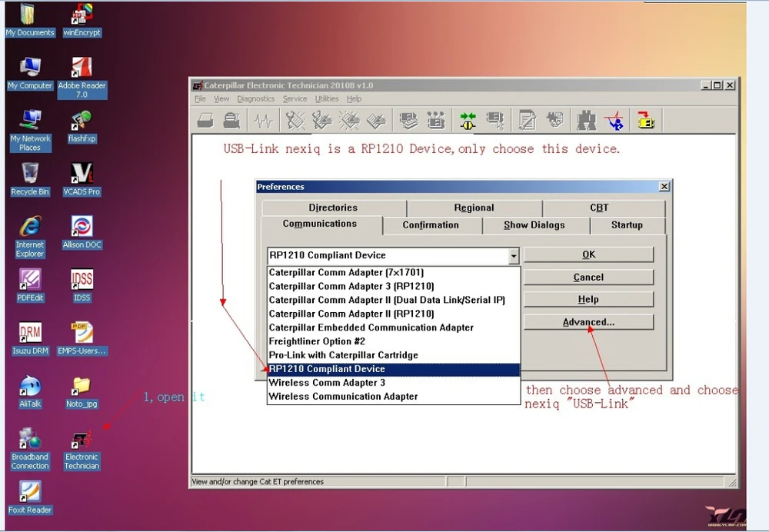Open the ECM Summary stacked-module icon

click(x=408, y=120)
